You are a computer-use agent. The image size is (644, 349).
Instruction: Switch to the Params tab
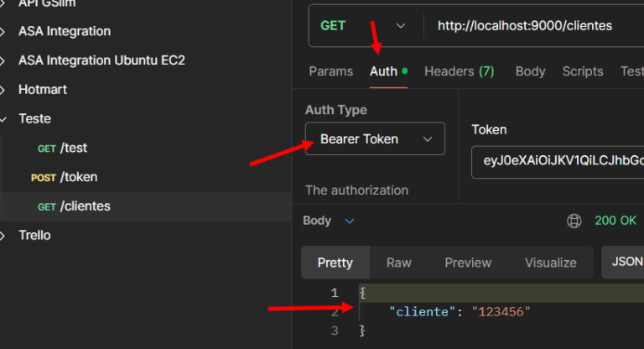click(x=330, y=71)
